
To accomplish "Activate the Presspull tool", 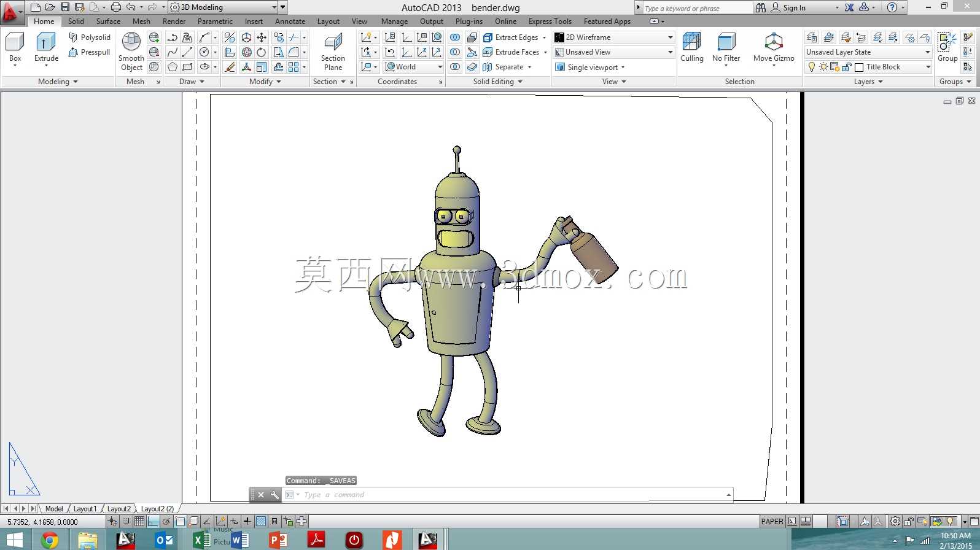I will click(90, 52).
